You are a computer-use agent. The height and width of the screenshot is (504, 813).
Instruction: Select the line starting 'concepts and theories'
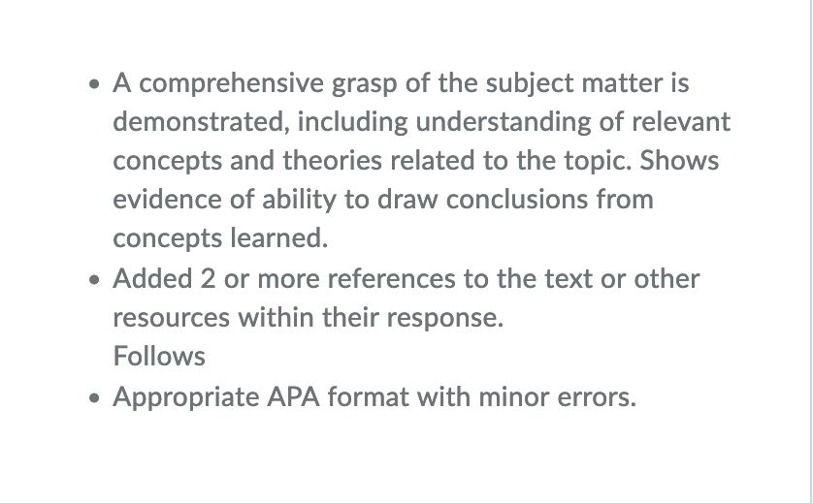coord(416,161)
